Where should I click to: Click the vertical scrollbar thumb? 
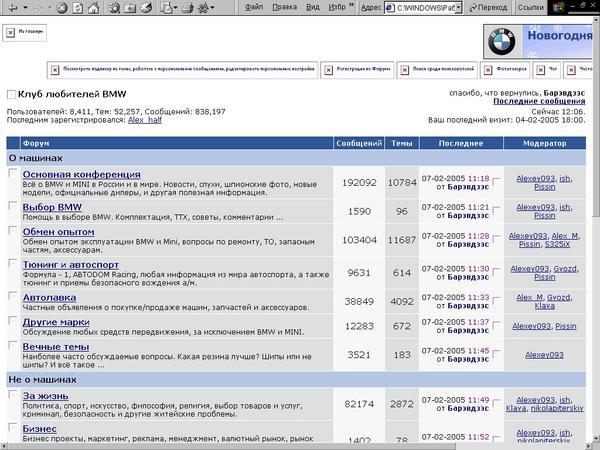pos(596,119)
